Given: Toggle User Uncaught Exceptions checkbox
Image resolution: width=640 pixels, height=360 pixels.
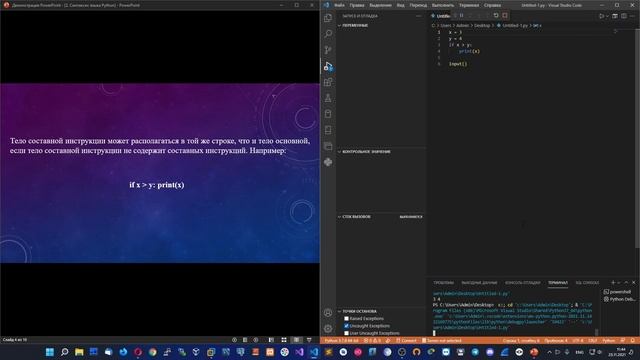Looking at the screenshot, I should tap(347, 333).
